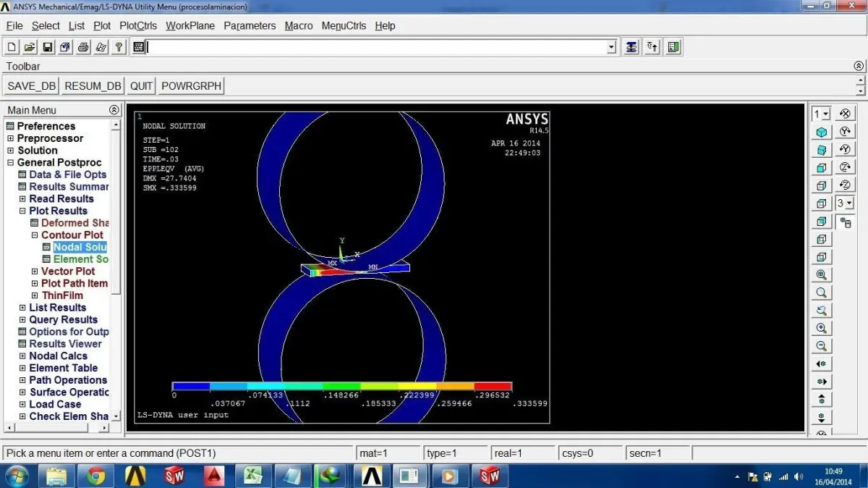Open the Deformed Shape item
The image size is (868, 488).
[75, 223]
